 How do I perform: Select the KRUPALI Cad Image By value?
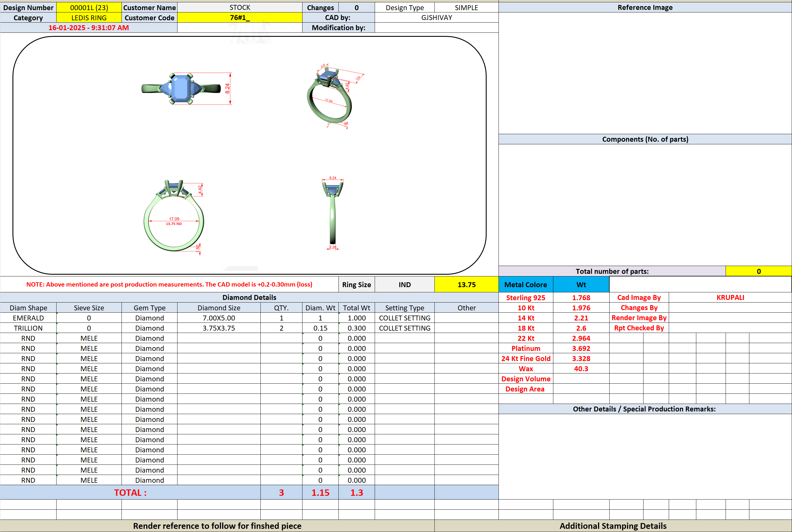[730, 298]
